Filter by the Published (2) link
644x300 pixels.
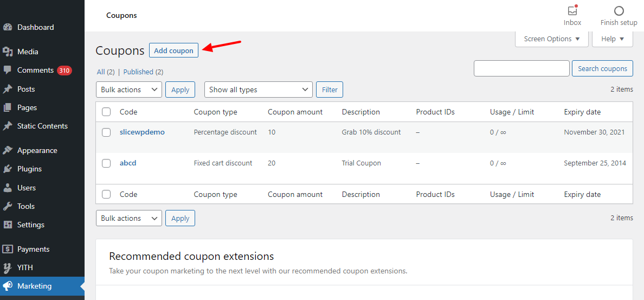(143, 72)
